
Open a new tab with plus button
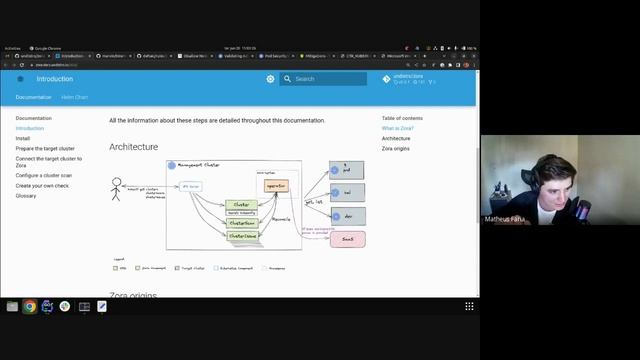(424, 56)
